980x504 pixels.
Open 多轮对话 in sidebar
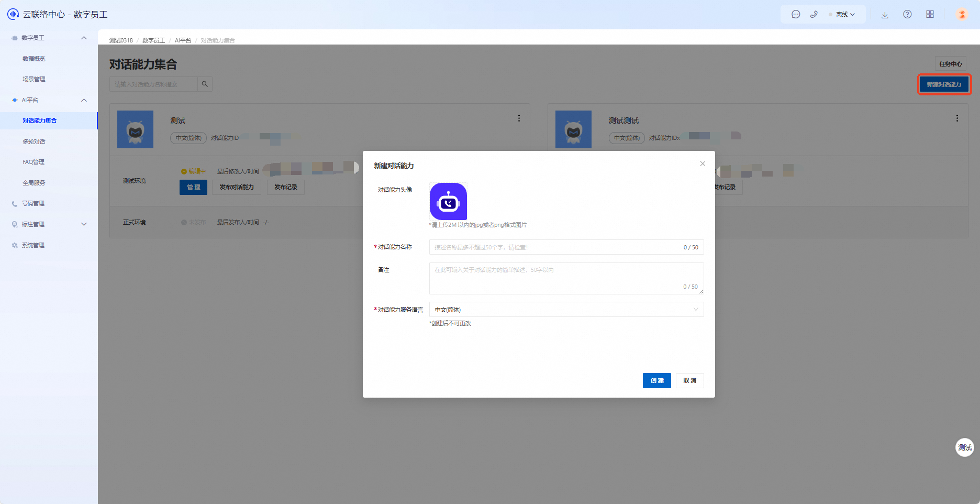34,141
